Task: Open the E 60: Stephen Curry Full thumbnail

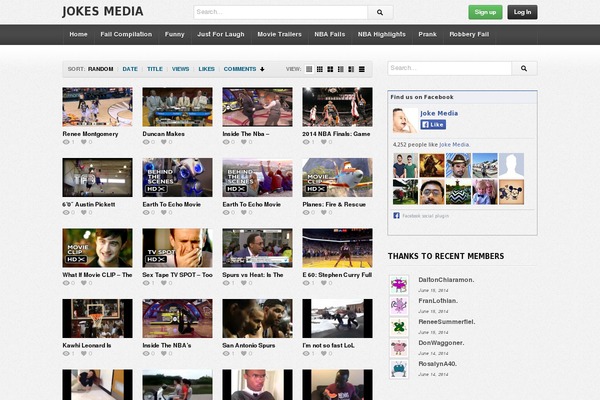Action: [x=338, y=248]
